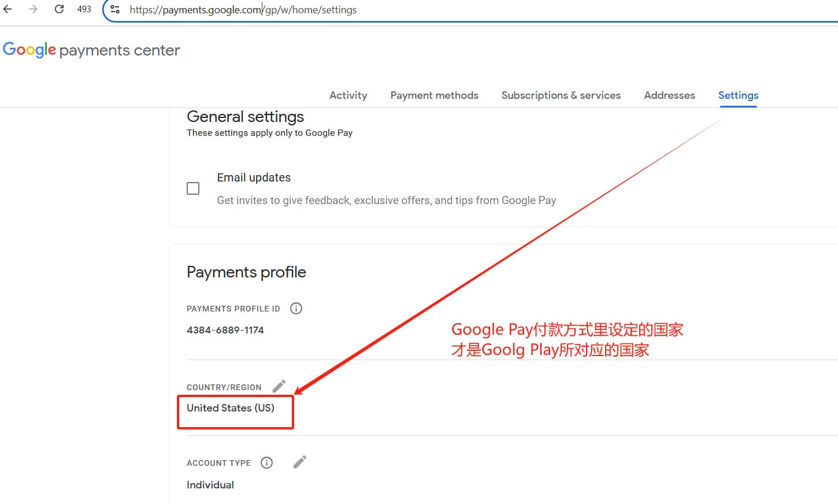838x504 pixels.
Task: Click the browser forward arrow
Action: (x=33, y=9)
